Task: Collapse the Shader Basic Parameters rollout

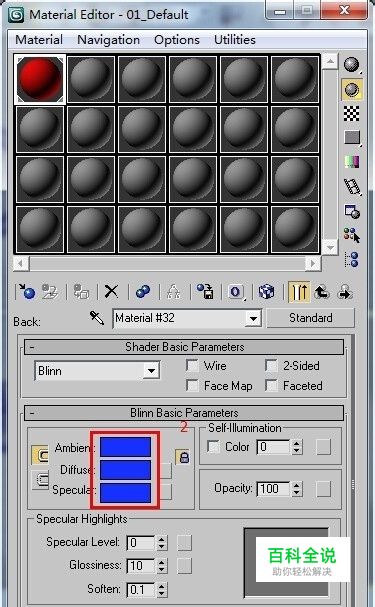Action: [x=184, y=347]
